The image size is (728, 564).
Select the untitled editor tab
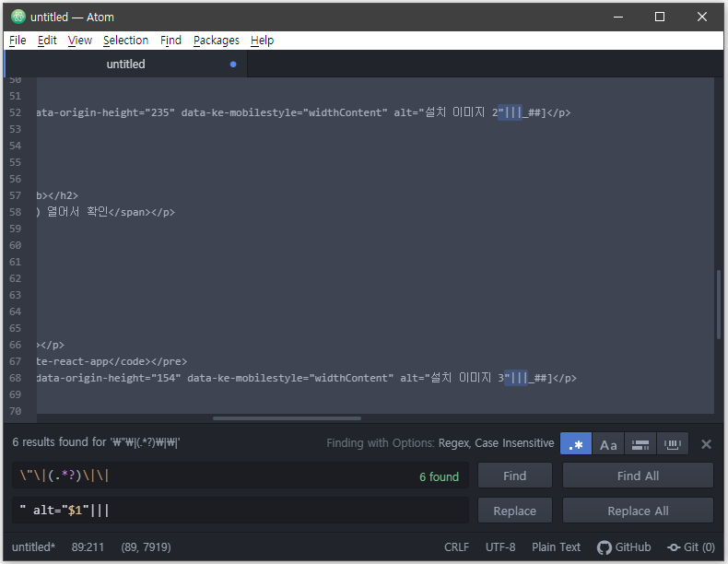click(126, 65)
